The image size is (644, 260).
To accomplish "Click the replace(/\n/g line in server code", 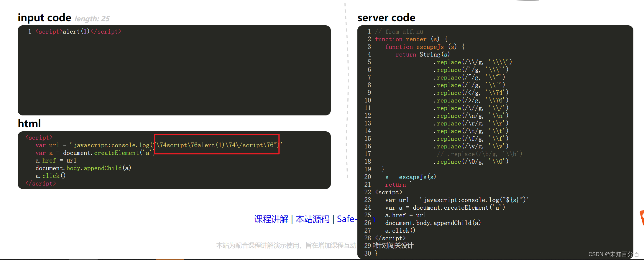I will tap(471, 116).
